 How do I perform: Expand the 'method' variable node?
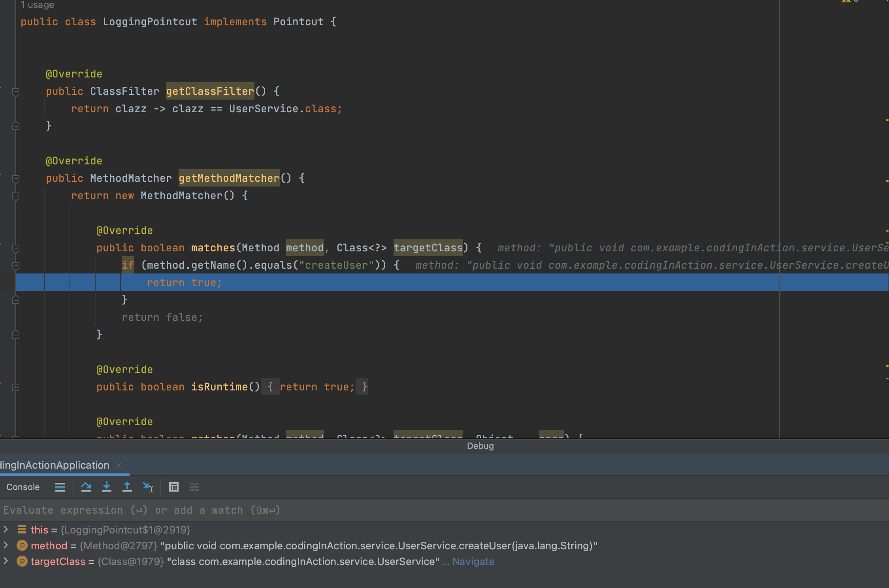pos(6,545)
